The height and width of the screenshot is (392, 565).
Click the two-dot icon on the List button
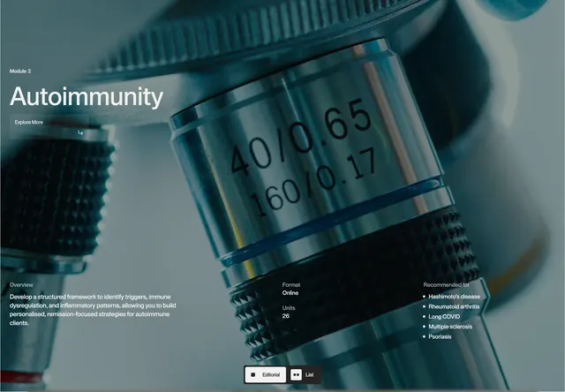coord(296,374)
